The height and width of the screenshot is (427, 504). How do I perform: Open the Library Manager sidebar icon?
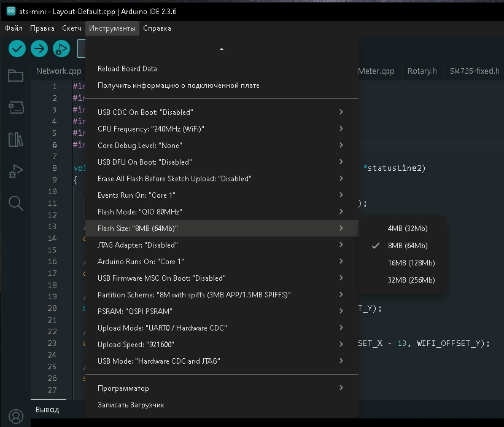point(16,139)
